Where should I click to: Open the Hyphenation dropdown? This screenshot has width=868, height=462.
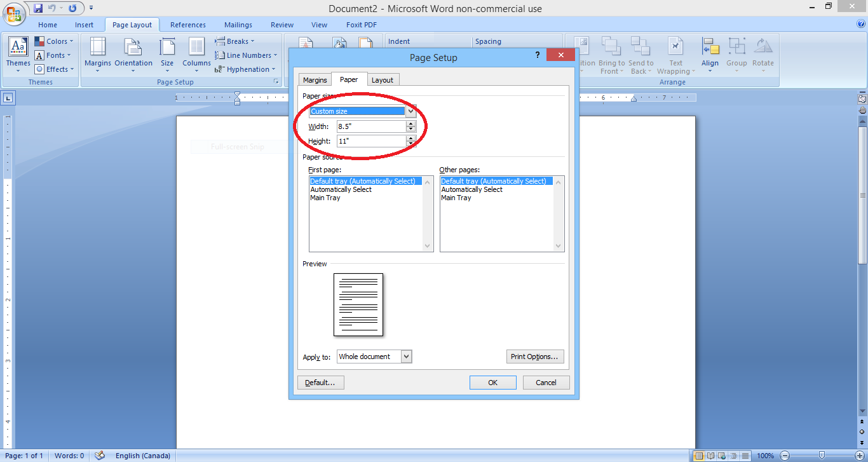click(x=245, y=69)
